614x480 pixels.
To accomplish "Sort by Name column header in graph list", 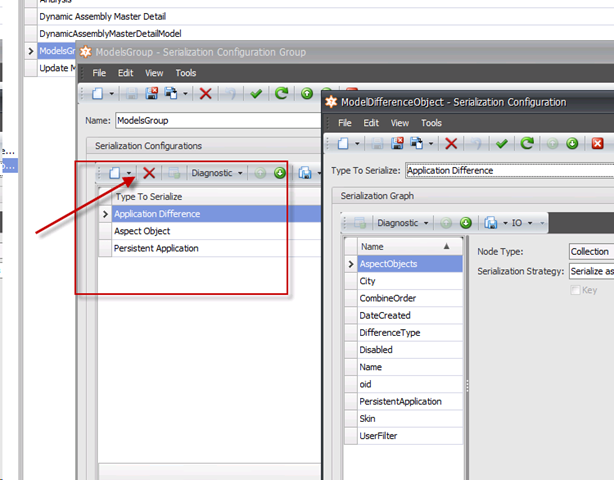I will 410,246.
